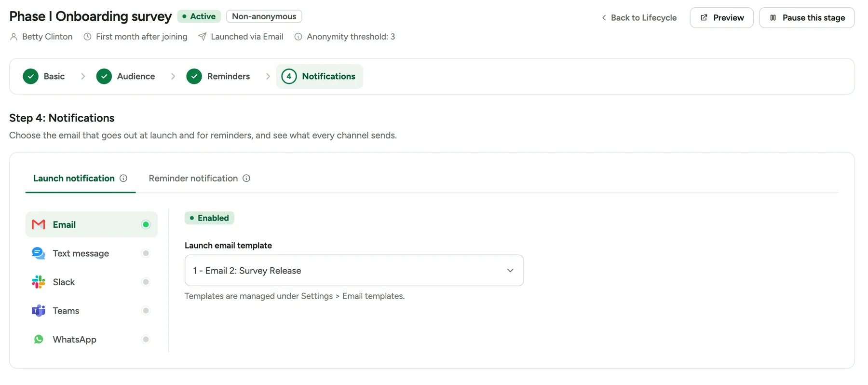Click the Microsoft Teams logo icon
The height and width of the screenshot is (385, 868).
click(39, 311)
